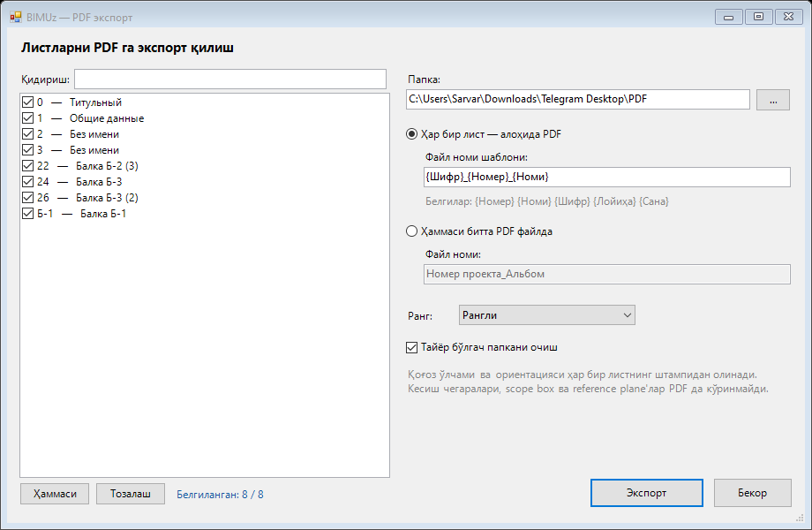The height and width of the screenshot is (530, 812).
Task: Click 'Ҳаммаси' to select all sheets
Action: coord(55,494)
